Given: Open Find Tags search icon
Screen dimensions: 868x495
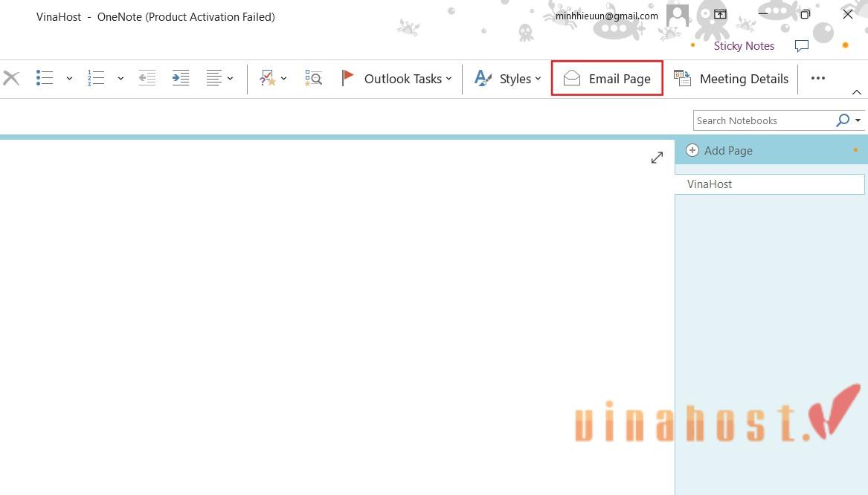Looking at the screenshot, I should [x=313, y=78].
